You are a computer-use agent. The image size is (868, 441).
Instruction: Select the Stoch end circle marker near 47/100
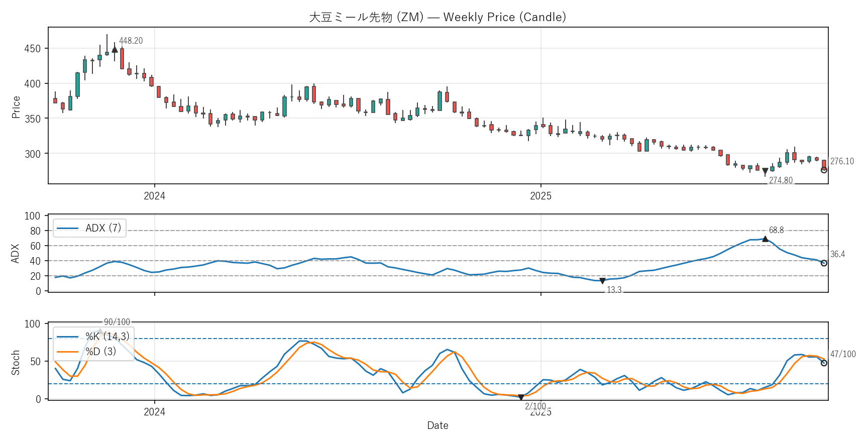pos(824,363)
